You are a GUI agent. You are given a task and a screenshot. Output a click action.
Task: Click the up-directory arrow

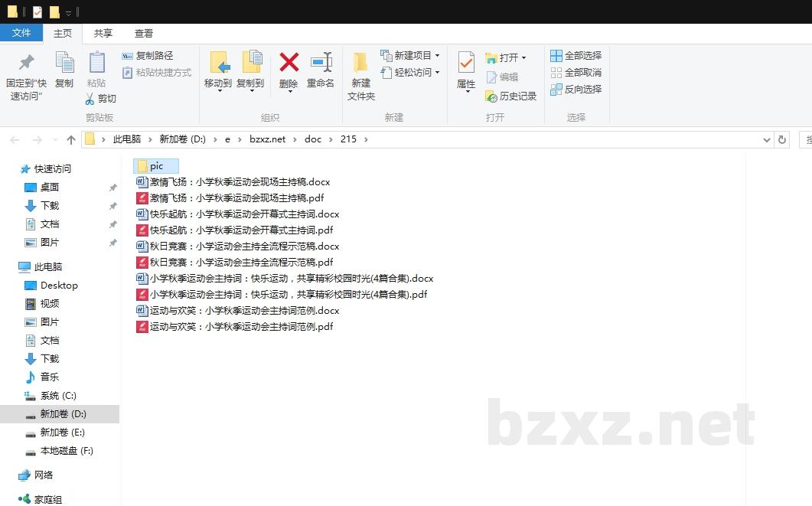(71, 139)
